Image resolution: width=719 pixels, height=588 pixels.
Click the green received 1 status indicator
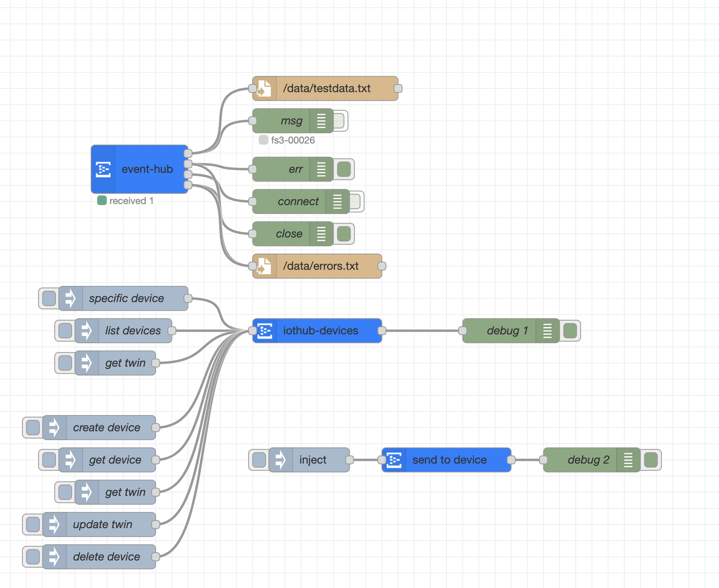[x=102, y=201]
